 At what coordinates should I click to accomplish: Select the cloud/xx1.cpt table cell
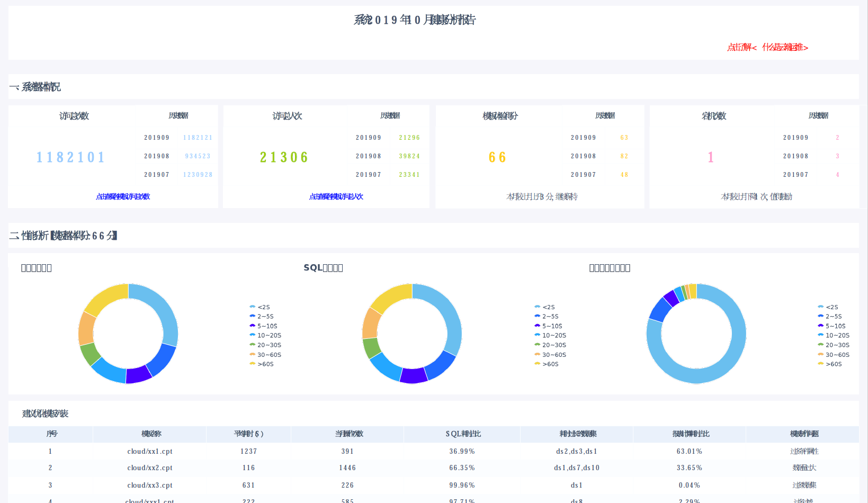point(150,452)
